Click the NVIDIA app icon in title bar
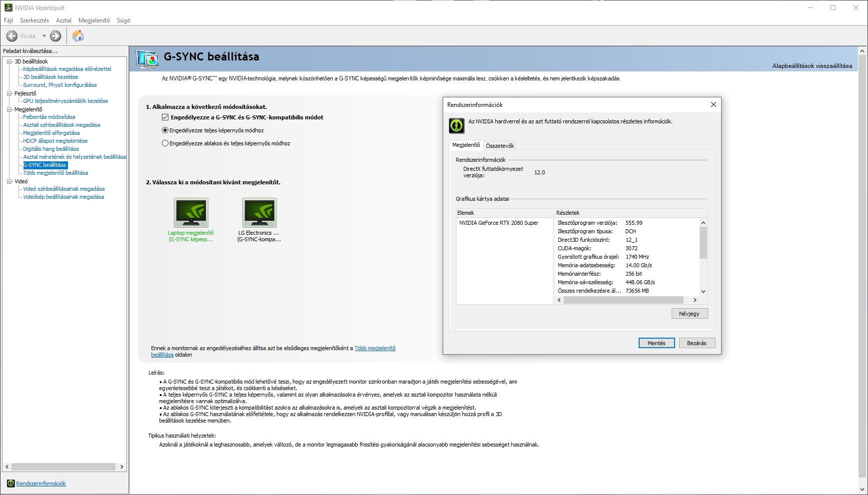868x495 pixels. pos(8,7)
